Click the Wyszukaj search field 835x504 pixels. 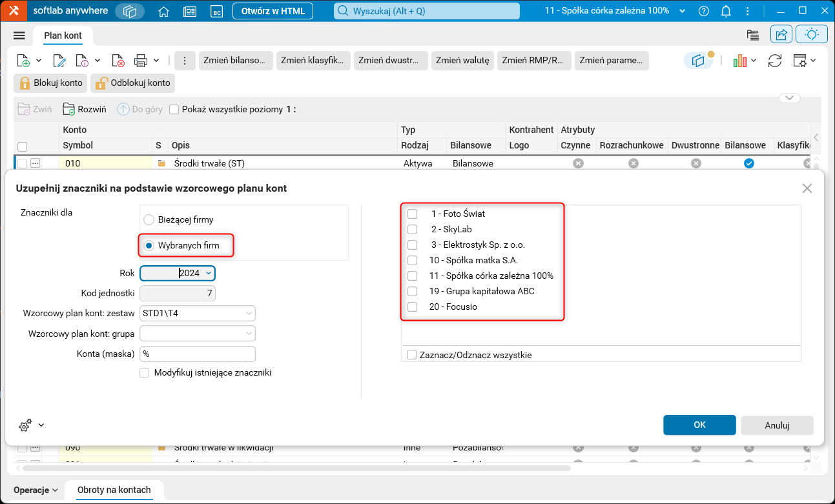[427, 11]
